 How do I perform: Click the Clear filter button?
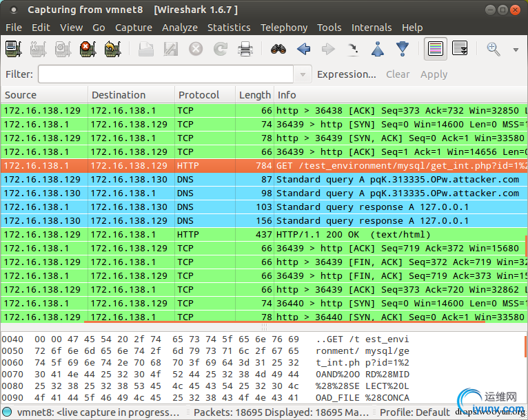click(398, 74)
